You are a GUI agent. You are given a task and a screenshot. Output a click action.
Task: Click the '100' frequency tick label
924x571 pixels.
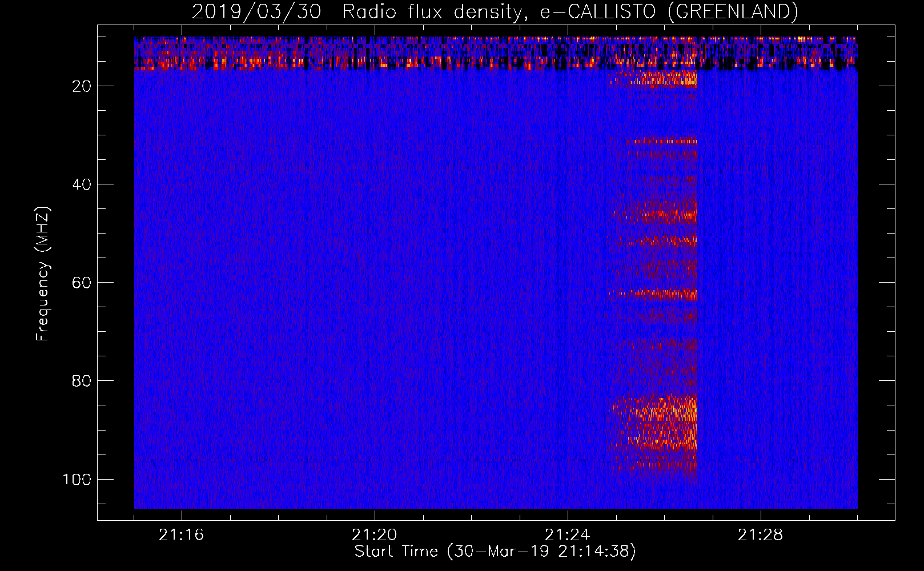click(77, 479)
